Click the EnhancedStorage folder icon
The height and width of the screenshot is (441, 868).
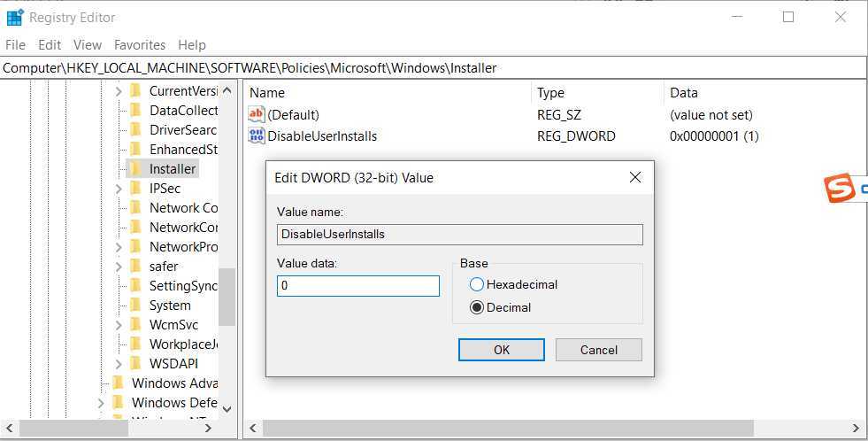[x=135, y=149]
